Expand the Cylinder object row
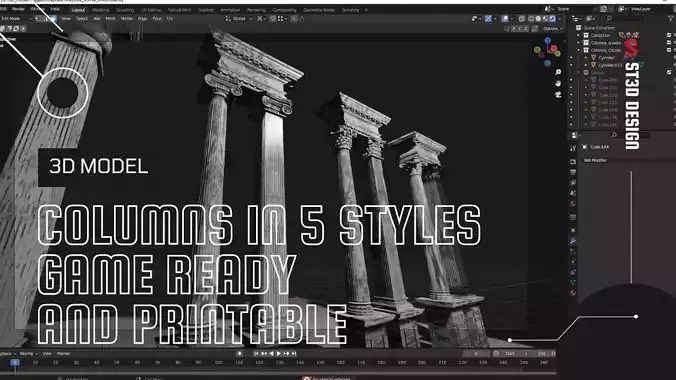The width and height of the screenshot is (676, 380). click(586, 57)
